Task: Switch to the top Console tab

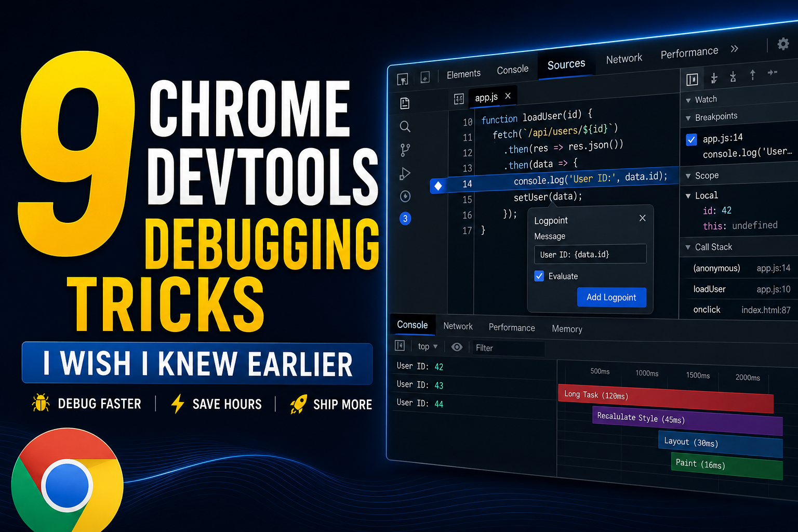Action: tap(512, 69)
